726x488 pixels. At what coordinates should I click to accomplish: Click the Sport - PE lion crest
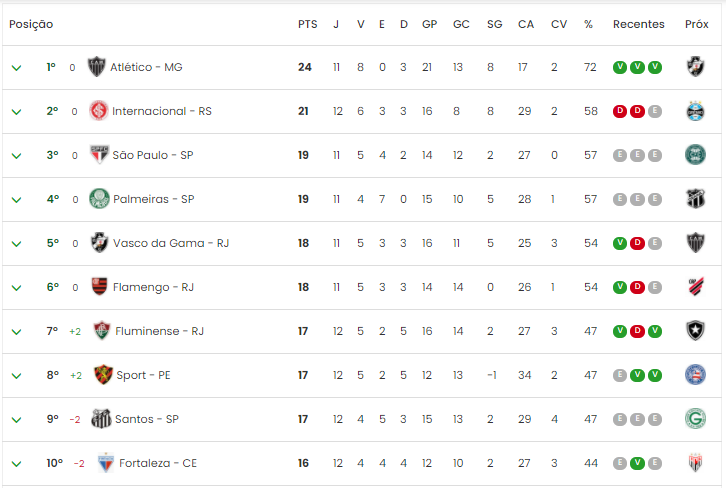tap(103, 375)
